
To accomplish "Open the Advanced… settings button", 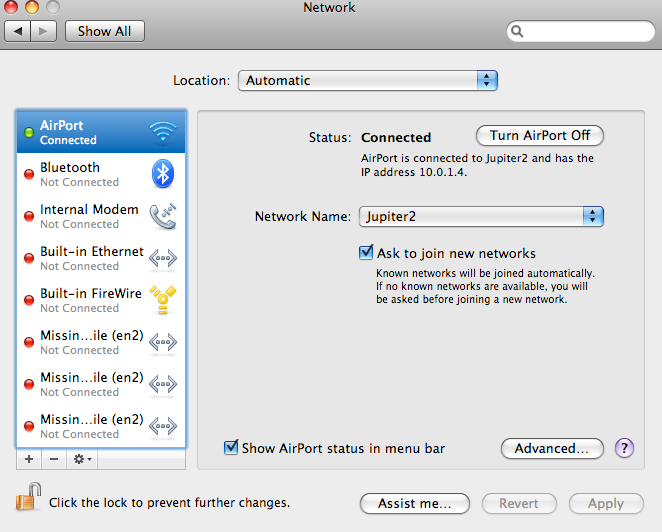I will pyautogui.click(x=552, y=448).
